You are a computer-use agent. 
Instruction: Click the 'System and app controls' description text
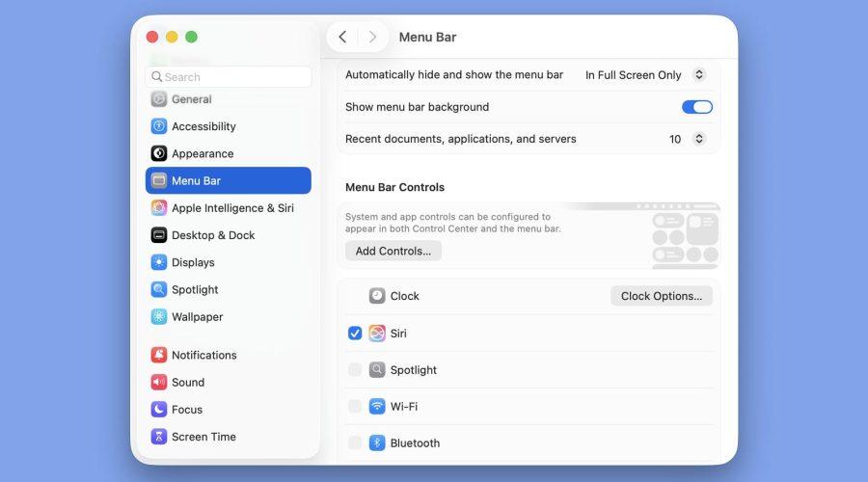pyautogui.click(x=453, y=223)
